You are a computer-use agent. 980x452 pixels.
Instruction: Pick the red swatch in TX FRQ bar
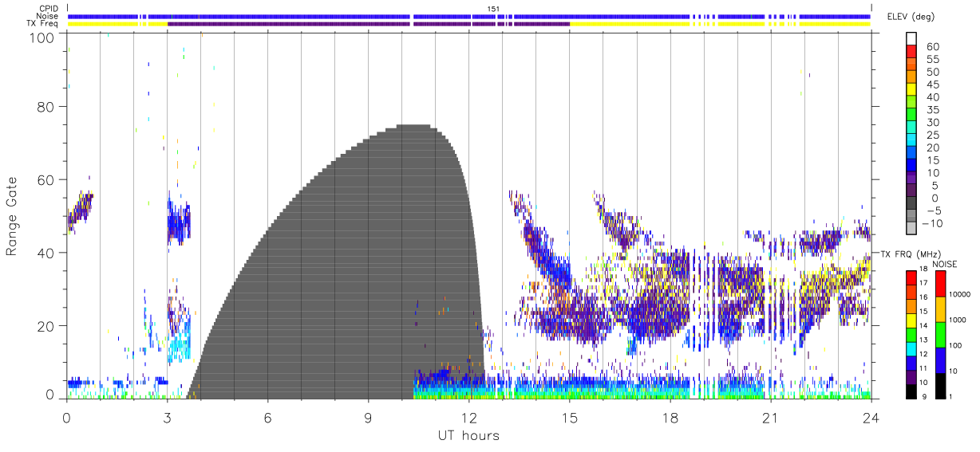pyautogui.click(x=910, y=277)
